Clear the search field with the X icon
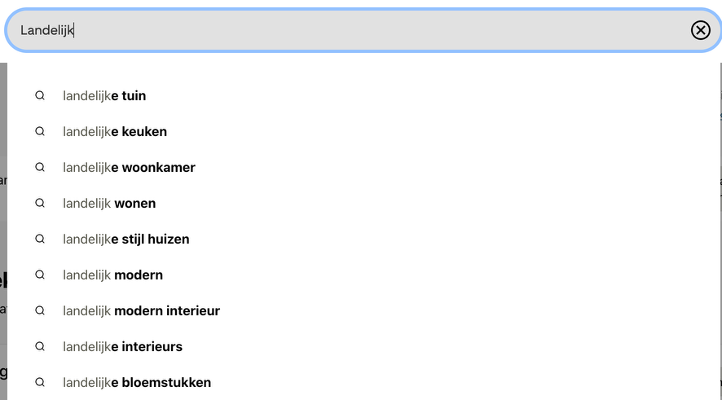This screenshot has width=722, height=400. pyautogui.click(x=700, y=30)
